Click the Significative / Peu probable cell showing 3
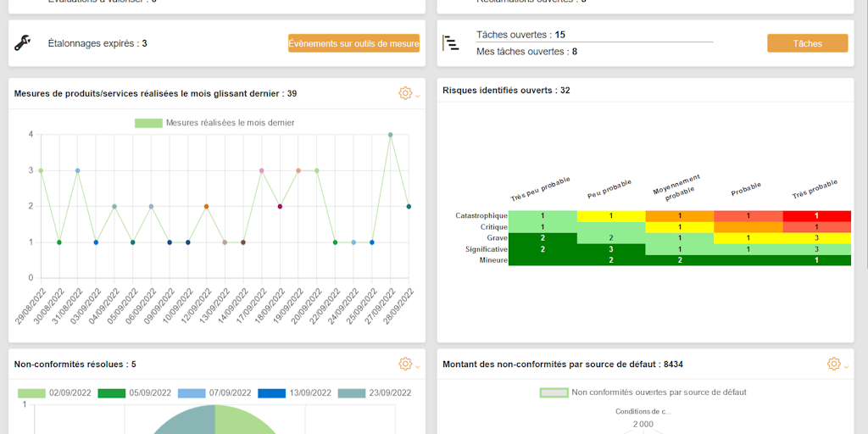 [611, 249]
